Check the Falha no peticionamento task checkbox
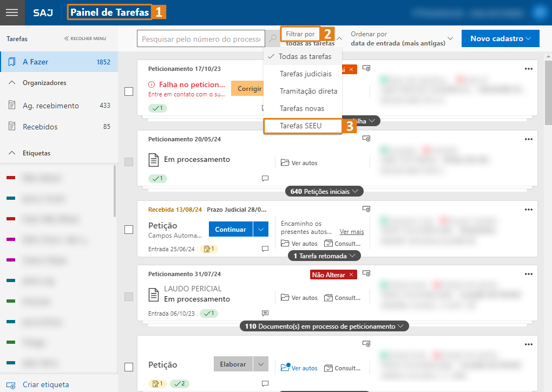The width and height of the screenshot is (552, 392). 129,92
